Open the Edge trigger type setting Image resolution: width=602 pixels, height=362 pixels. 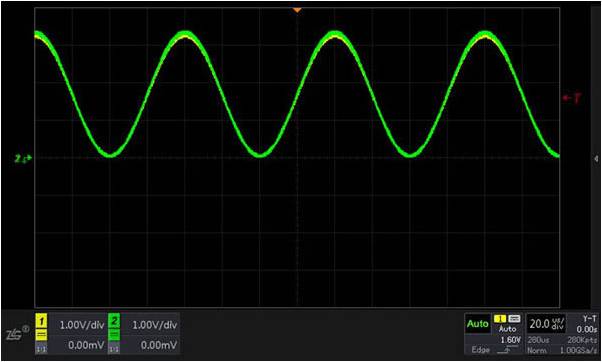pyautogui.click(x=480, y=350)
